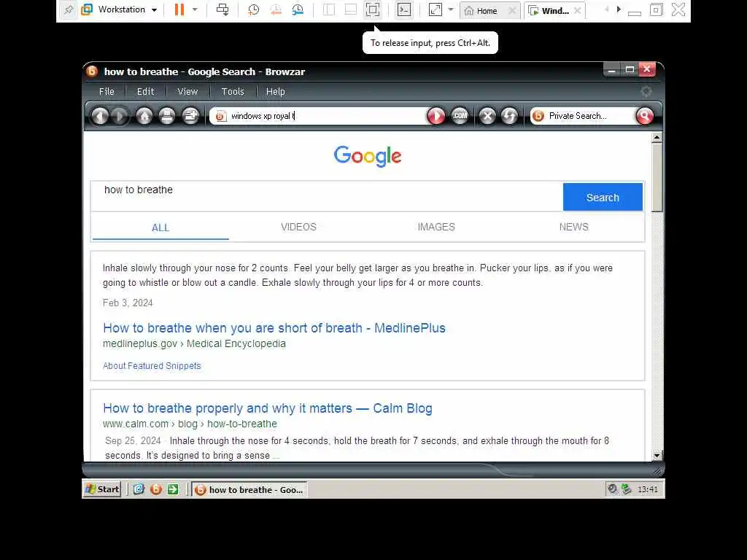This screenshot has height=560, width=747.
Task: Open the Help menu
Action: pos(275,91)
